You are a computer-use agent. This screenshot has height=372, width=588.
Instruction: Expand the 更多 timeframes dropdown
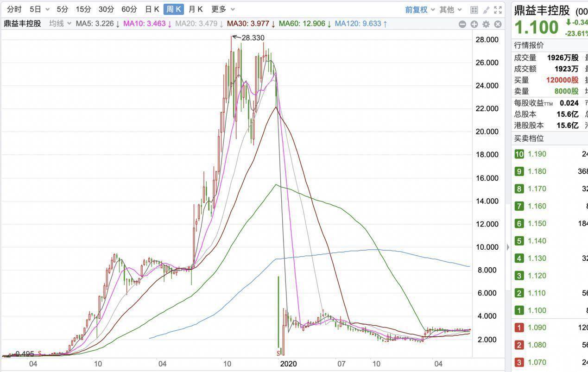point(223,9)
